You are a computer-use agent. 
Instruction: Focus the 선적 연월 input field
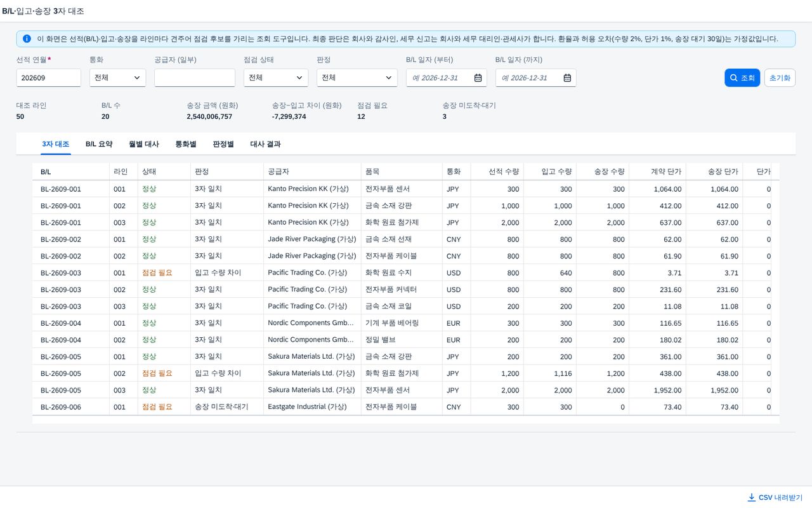tap(49, 78)
